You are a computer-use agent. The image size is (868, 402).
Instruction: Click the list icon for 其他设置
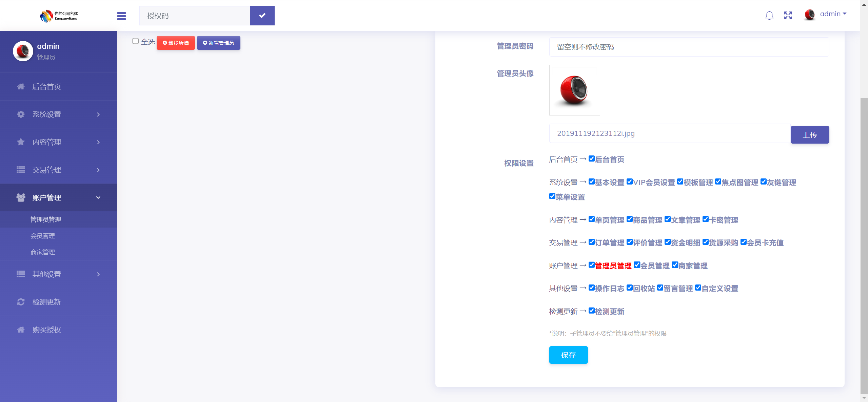click(21, 274)
